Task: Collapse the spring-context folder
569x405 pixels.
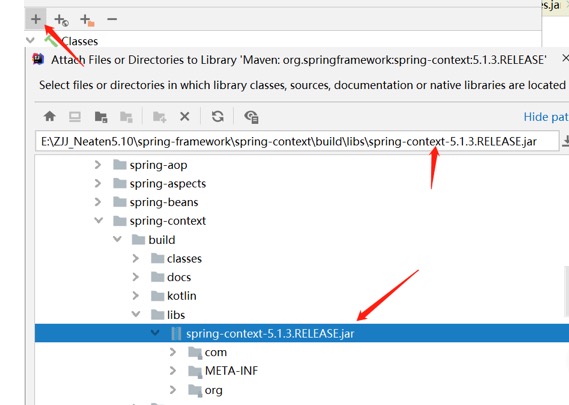Action: tap(98, 220)
